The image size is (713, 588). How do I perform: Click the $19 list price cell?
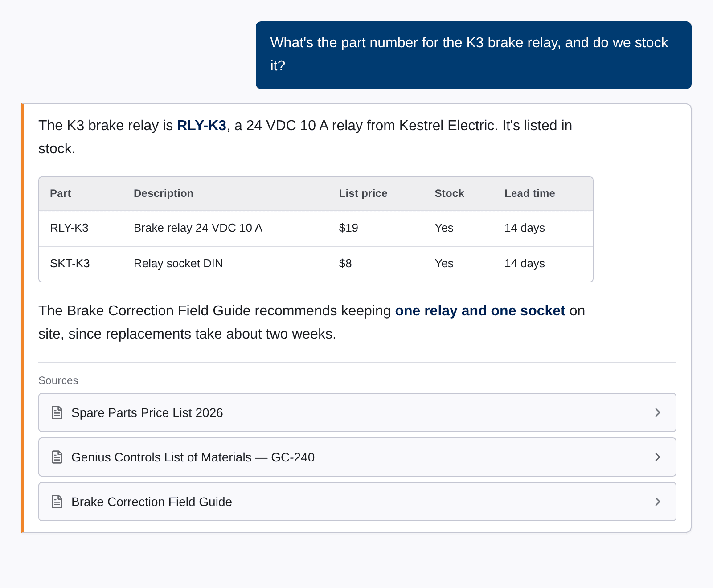(x=348, y=228)
